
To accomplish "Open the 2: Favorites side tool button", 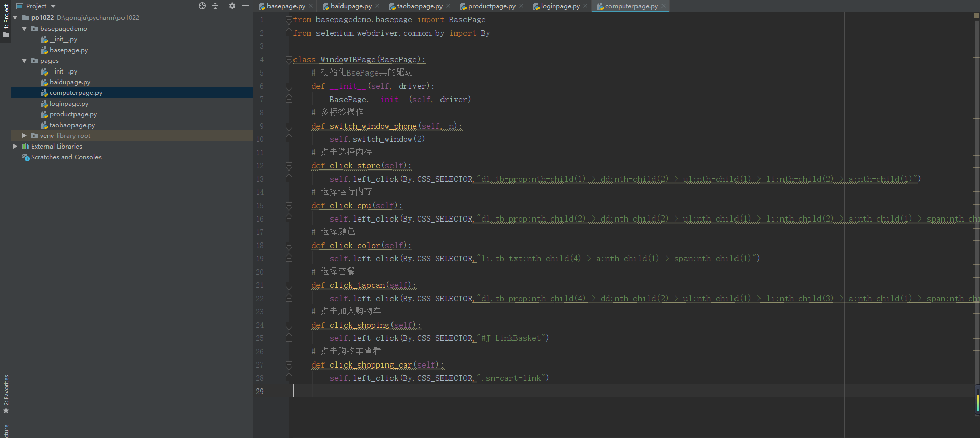I will pyautogui.click(x=6, y=394).
